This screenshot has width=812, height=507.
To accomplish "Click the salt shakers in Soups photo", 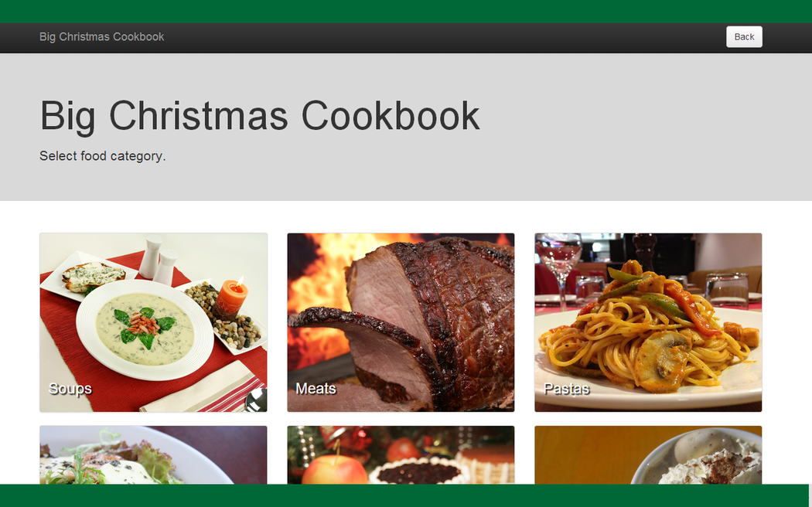I will pyautogui.click(x=158, y=260).
